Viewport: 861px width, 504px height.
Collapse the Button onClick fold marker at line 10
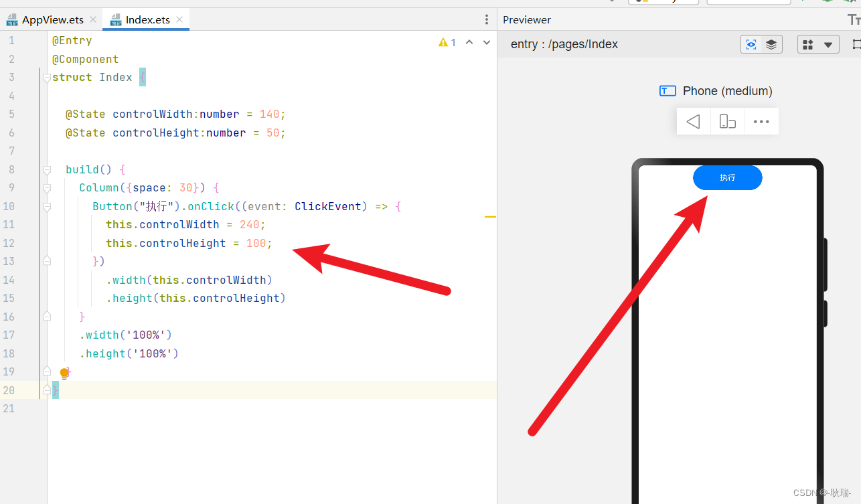(47, 207)
